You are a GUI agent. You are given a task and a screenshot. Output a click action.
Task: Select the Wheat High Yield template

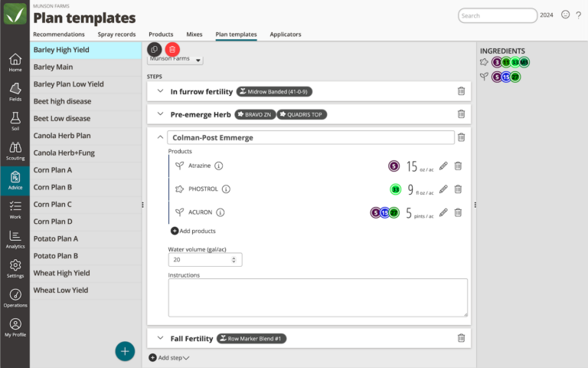pyautogui.click(x=86, y=273)
